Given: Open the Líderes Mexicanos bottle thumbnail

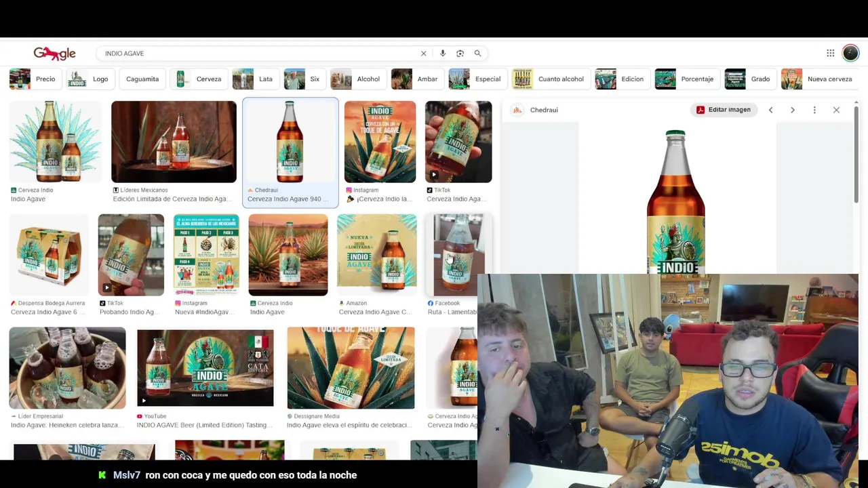Looking at the screenshot, I should 174,142.
